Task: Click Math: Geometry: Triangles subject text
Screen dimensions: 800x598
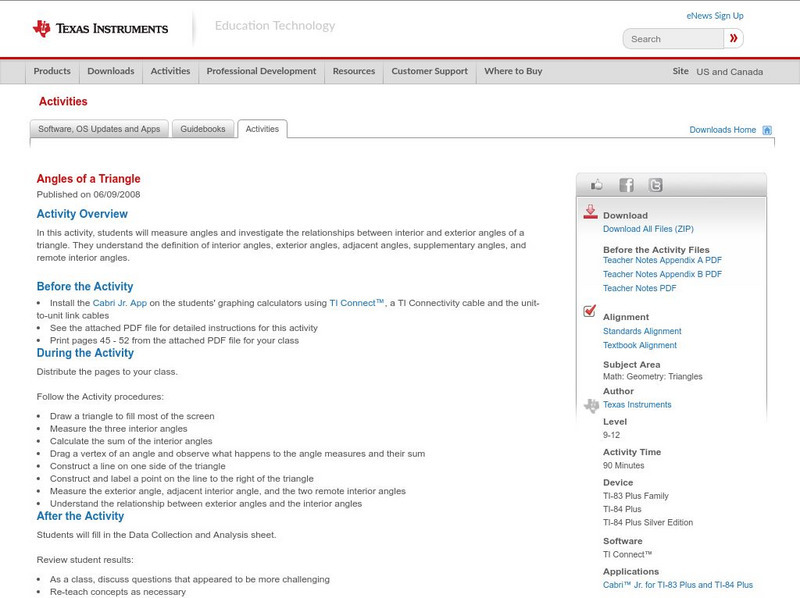Action: pos(653,377)
